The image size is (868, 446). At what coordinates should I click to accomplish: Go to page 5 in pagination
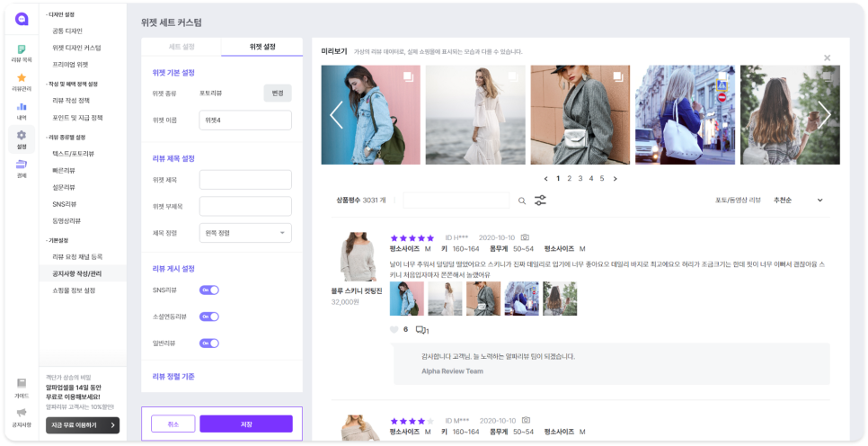[x=602, y=178]
